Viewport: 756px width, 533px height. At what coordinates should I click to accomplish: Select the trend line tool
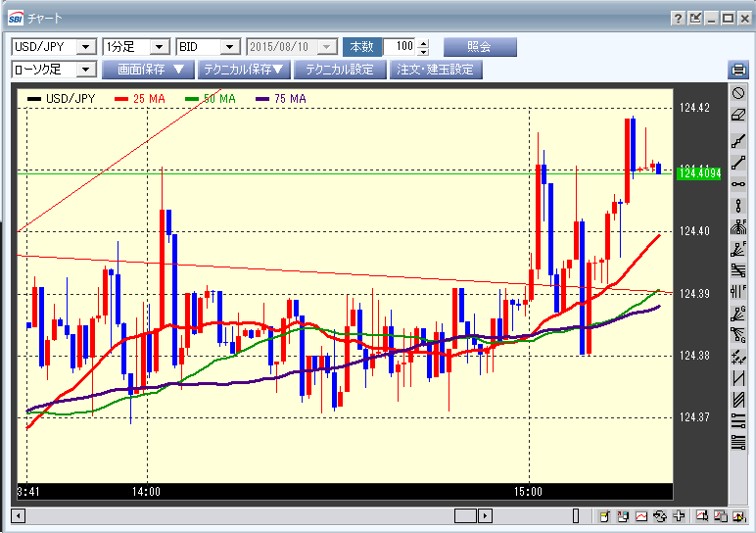738,163
